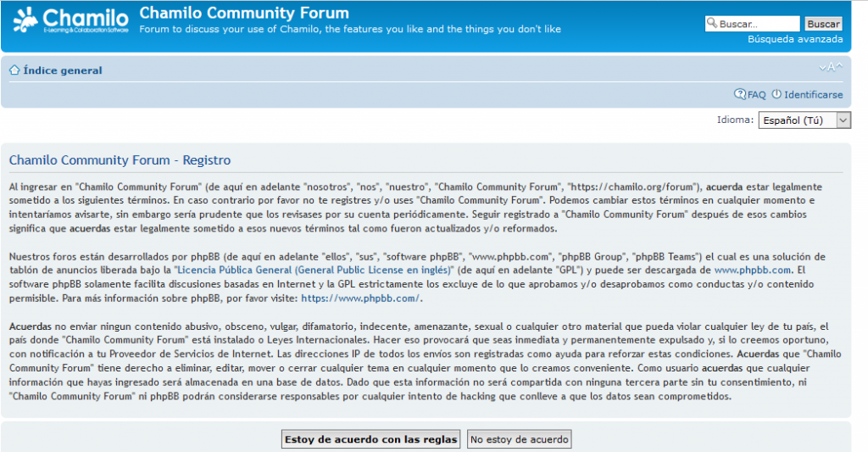
Task: Click the font size change icon
Action: [831, 68]
